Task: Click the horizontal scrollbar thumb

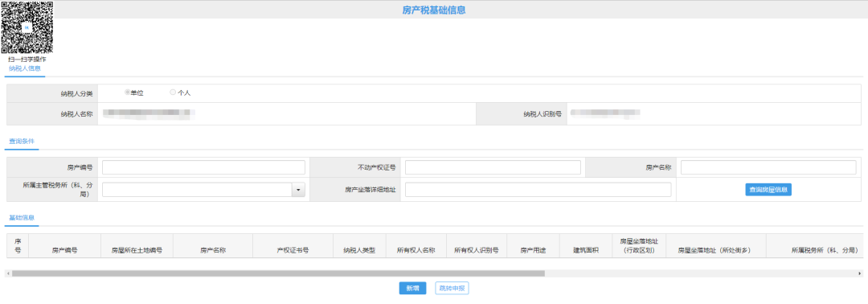Action: pos(278,273)
